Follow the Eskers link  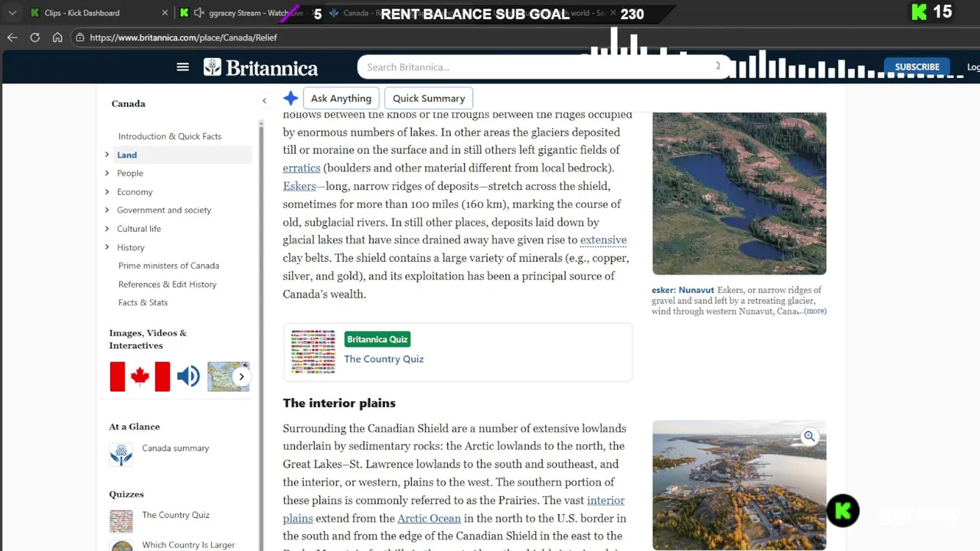[x=299, y=186]
